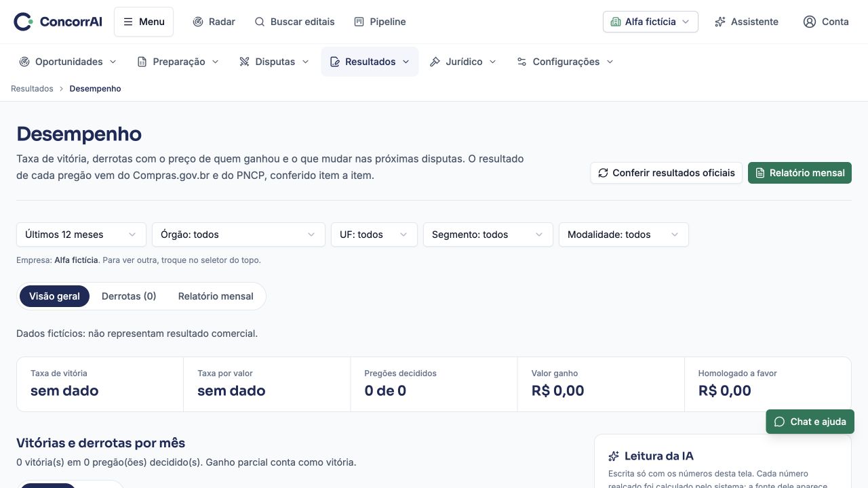
Task: Open the Conta user avatar icon
Action: [x=810, y=22]
